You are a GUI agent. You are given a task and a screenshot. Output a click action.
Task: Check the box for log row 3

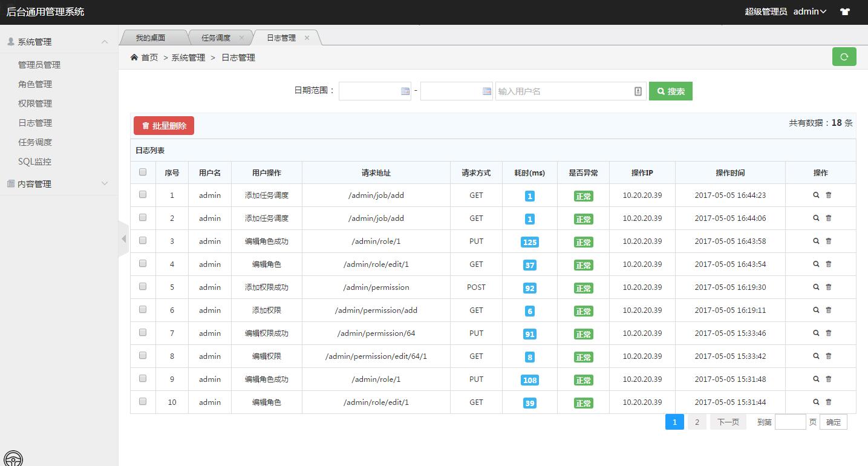tap(143, 240)
